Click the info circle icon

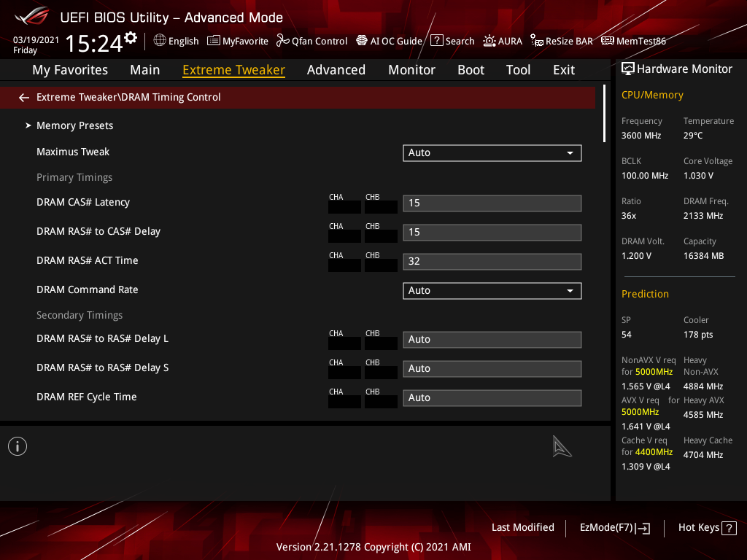[18, 446]
